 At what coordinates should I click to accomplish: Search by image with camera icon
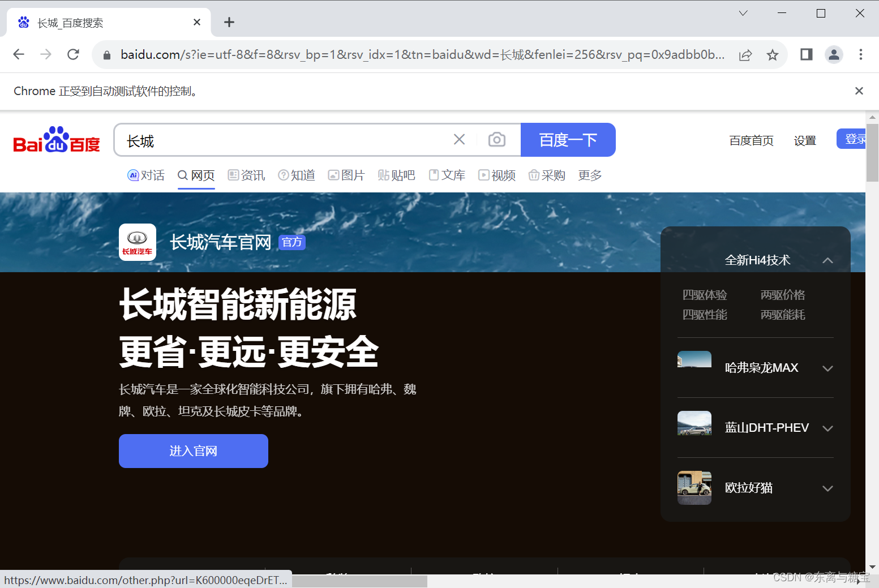pos(497,139)
